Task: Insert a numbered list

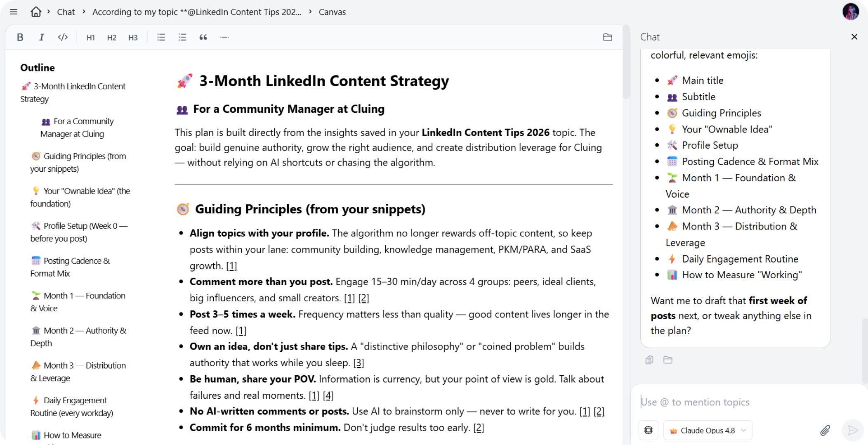Action: coord(182,37)
